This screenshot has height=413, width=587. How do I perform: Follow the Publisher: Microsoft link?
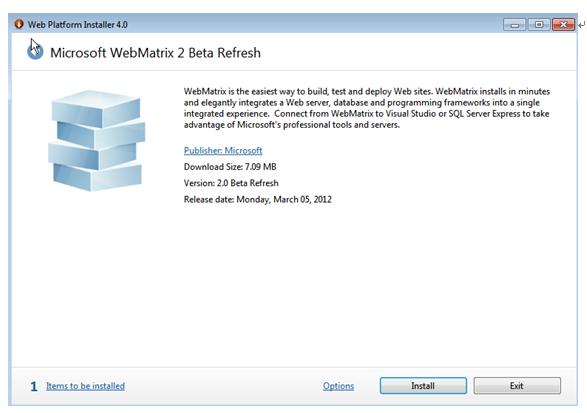(223, 151)
